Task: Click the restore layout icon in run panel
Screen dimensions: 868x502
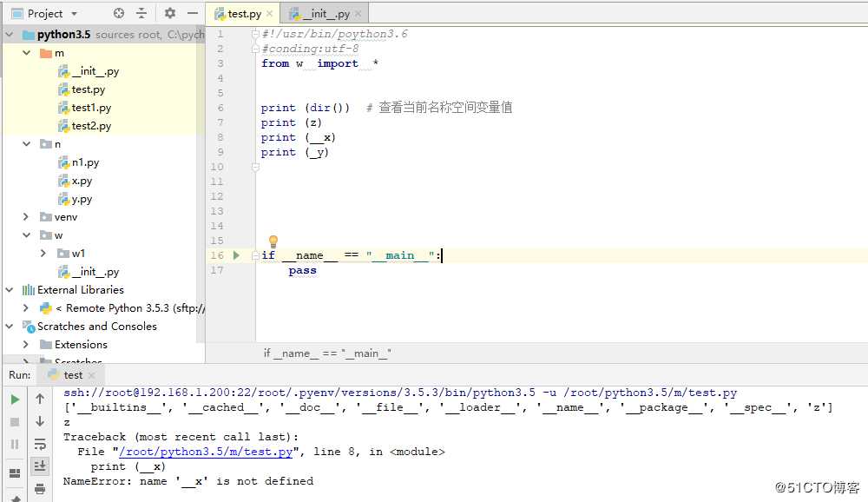Action: [15, 472]
